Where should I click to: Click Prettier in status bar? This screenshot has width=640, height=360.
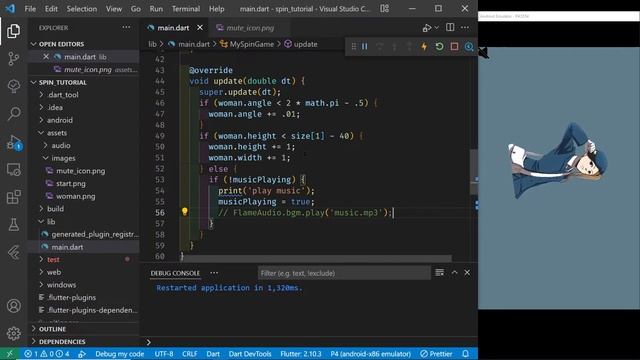click(436, 353)
